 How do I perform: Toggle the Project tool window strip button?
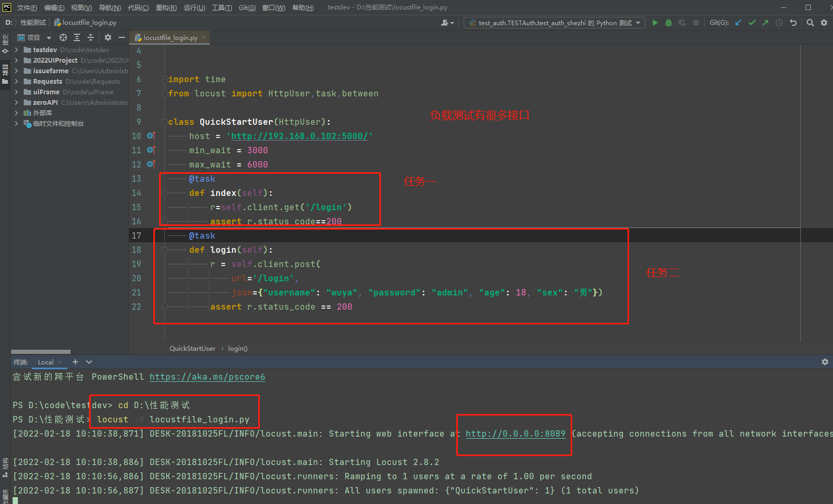pyautogui.click(x=5, y=74)
